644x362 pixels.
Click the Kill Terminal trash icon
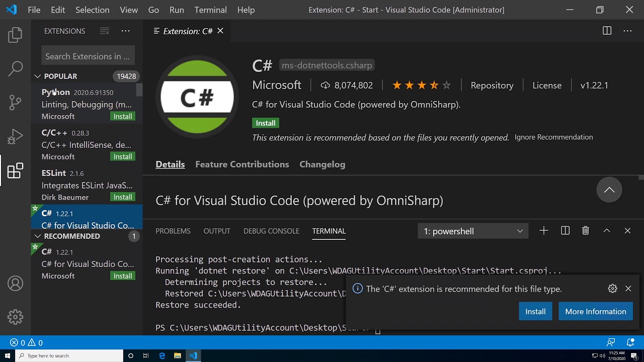pos(585,231)
